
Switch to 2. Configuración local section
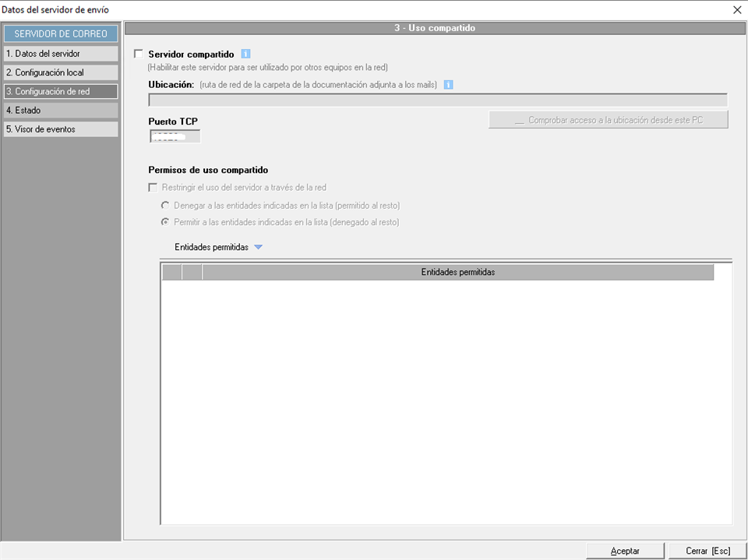coord(61,72)
